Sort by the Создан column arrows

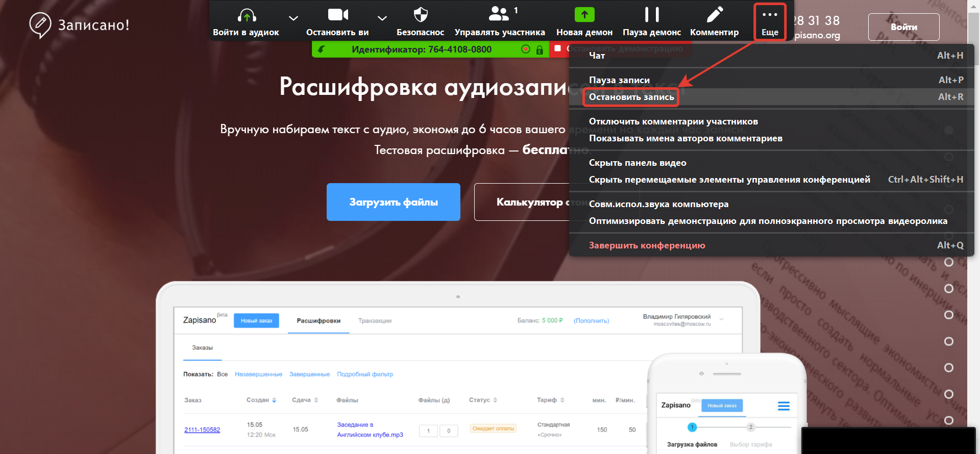click(274, 400)
